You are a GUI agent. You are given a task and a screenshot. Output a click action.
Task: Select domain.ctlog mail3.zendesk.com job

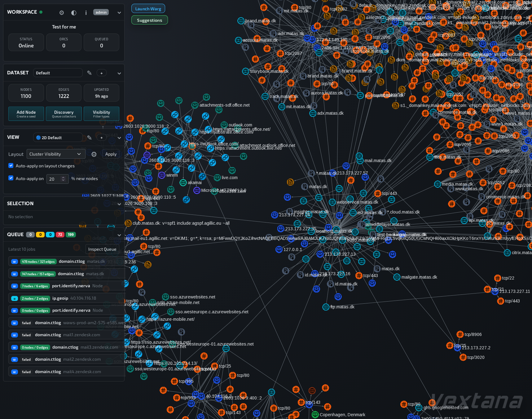(x=66, y=347)
